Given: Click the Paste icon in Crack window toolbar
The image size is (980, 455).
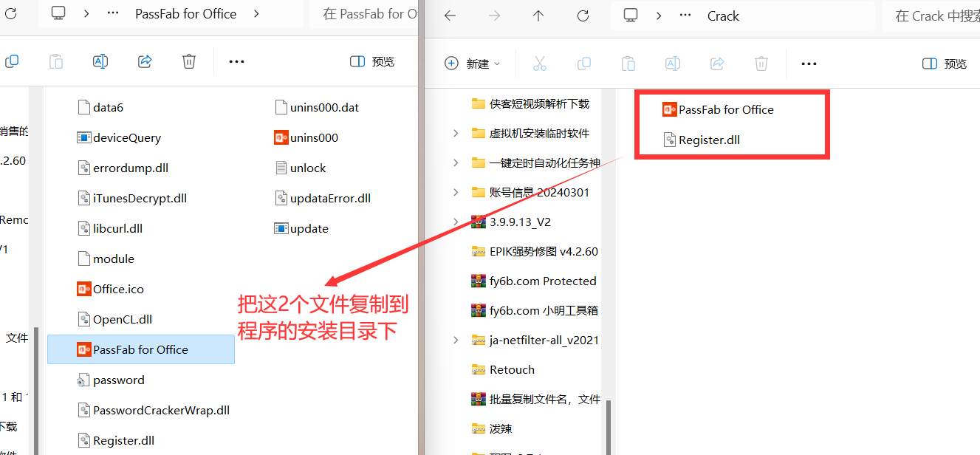Looking at the screenshot, I should (x=628, y=64).
